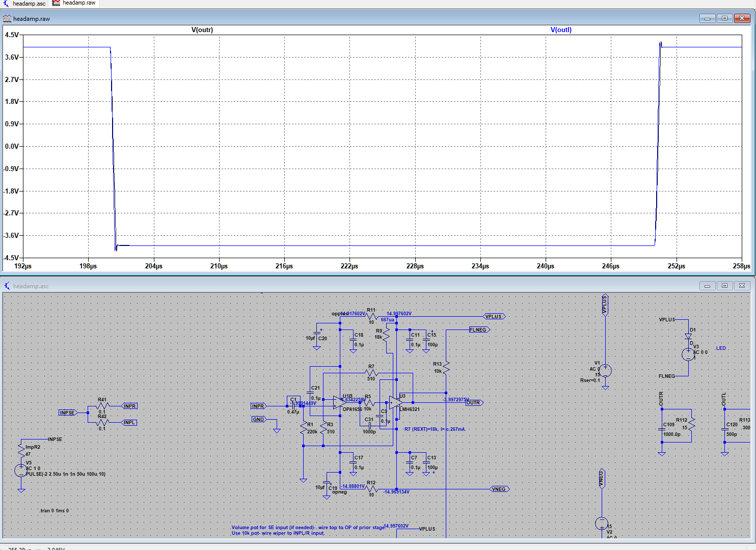The image size is (756, 550).
Task: Select the OUTR output net label
Action: [474, 402]
